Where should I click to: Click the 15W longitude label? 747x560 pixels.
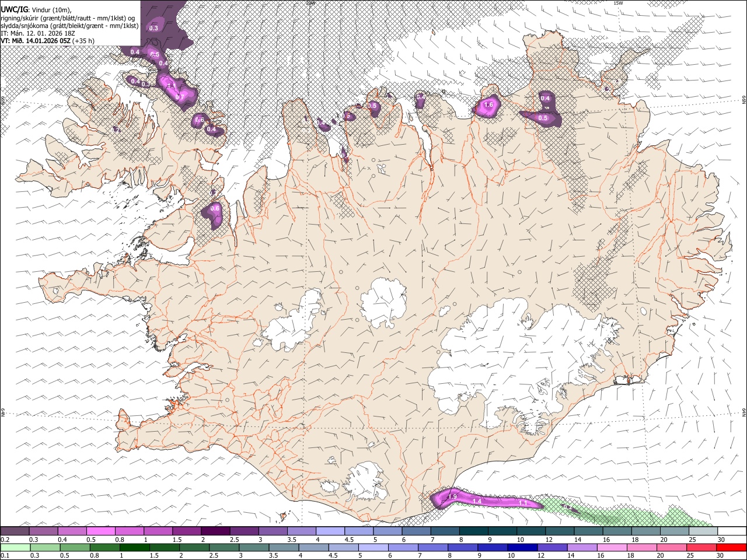[x=618, y=3]
